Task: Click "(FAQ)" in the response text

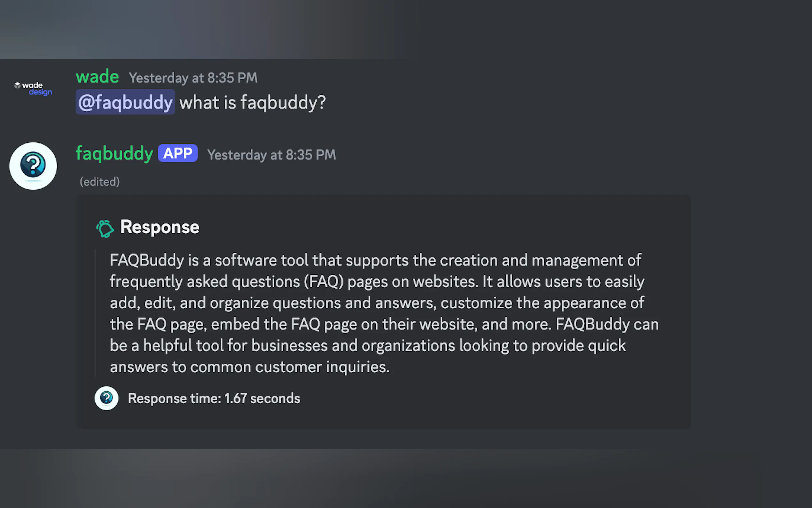Action: pos(324,282)
